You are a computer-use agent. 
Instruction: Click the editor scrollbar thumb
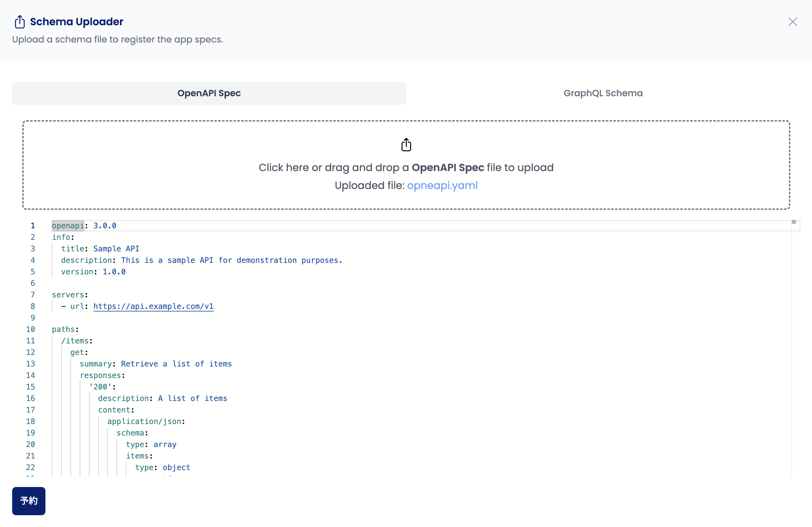click(793, 222)
